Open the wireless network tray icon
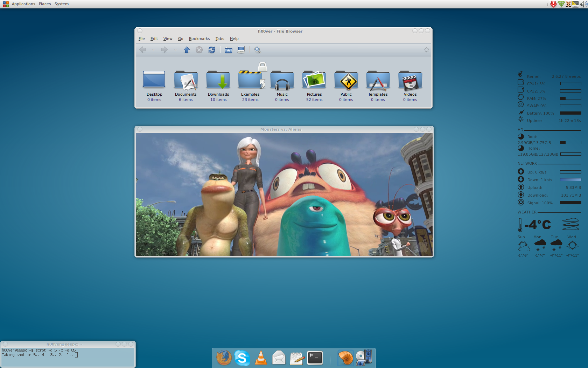 click(561, 4)
